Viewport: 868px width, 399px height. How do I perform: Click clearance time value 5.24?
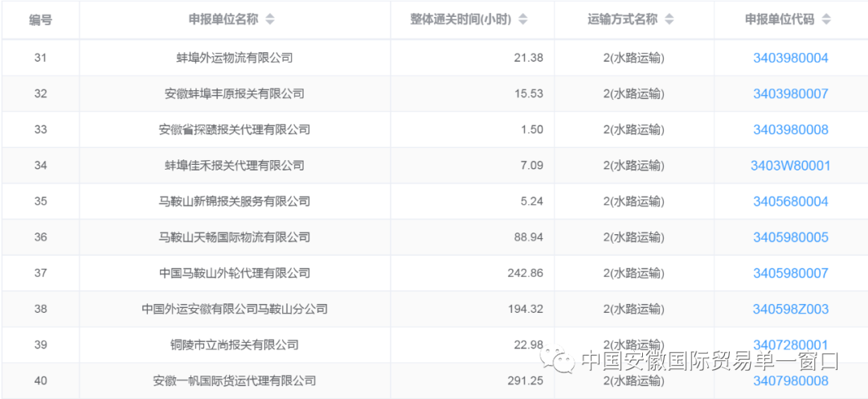(532, 201)
